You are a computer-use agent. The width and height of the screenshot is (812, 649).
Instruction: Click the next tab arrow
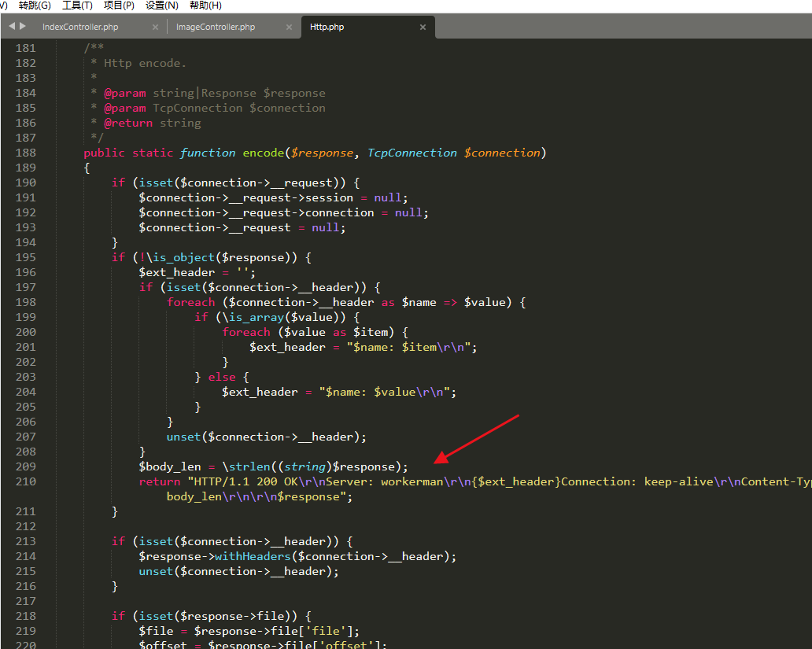[23, 26]
